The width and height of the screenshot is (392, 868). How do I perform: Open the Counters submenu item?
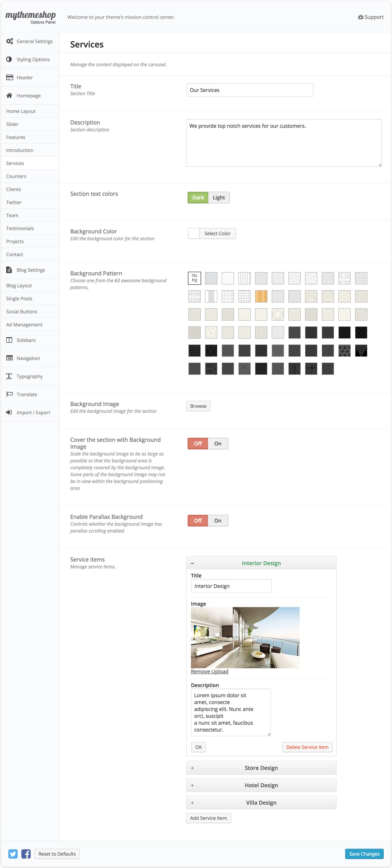click(x=16, y=176)
